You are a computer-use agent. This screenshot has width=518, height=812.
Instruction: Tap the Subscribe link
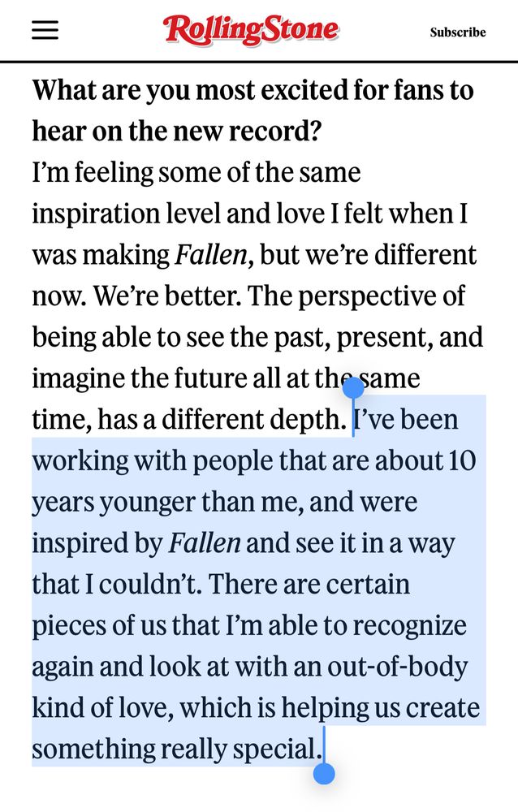tap(458, 32)
